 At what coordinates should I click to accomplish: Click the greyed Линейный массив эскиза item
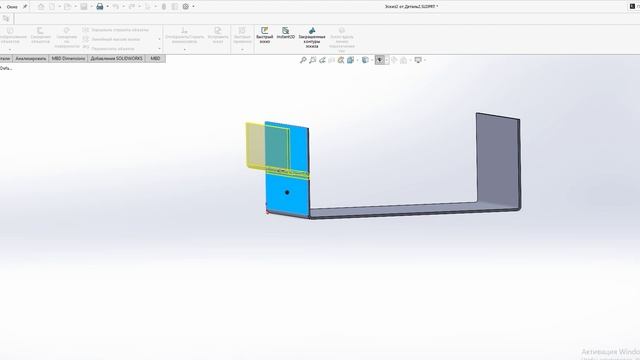click(112, 39)
